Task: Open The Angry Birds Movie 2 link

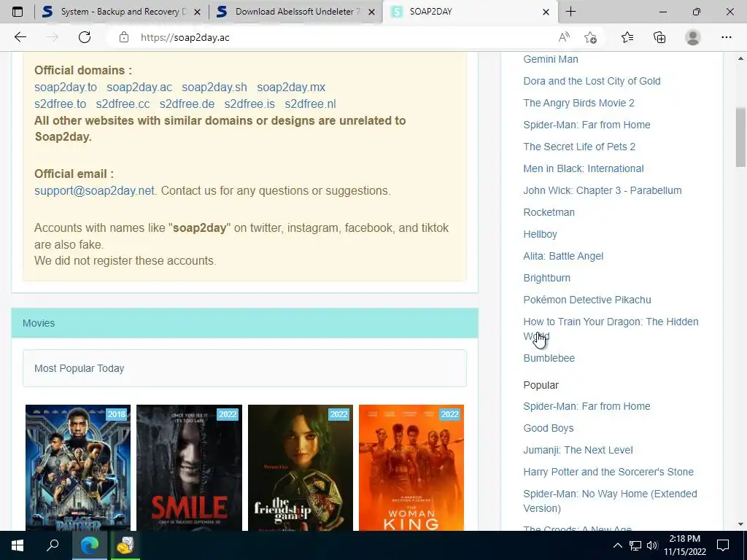Action: (x=578, y=103)
